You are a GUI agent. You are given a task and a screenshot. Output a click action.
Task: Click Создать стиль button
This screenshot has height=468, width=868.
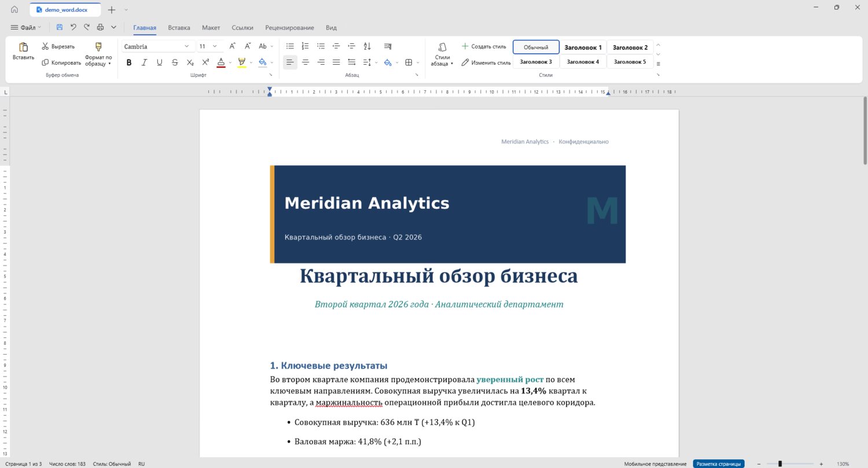484,46
